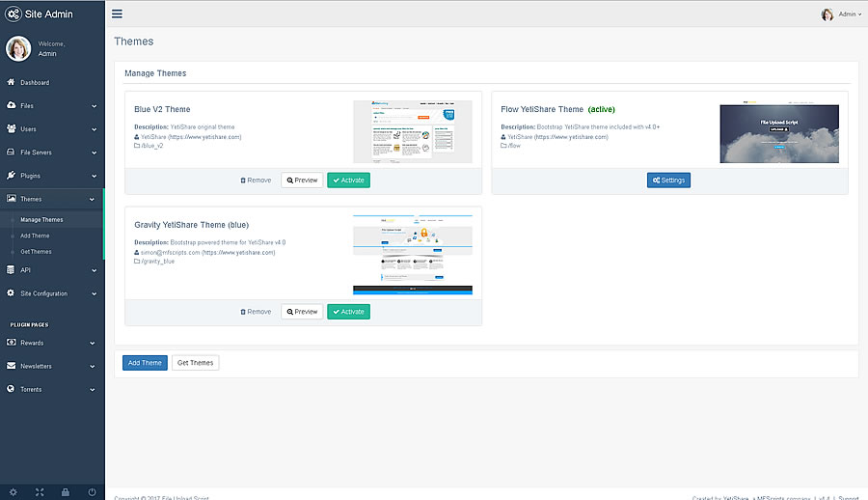Expand the Newsletters menu chevron
The width and height of the screenshot is (868, 500).
click(x=92, y=367)
